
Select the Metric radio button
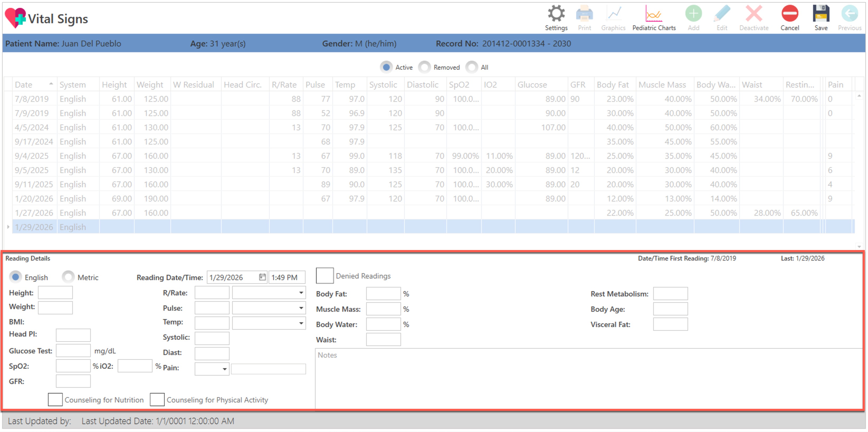[68, 277]
